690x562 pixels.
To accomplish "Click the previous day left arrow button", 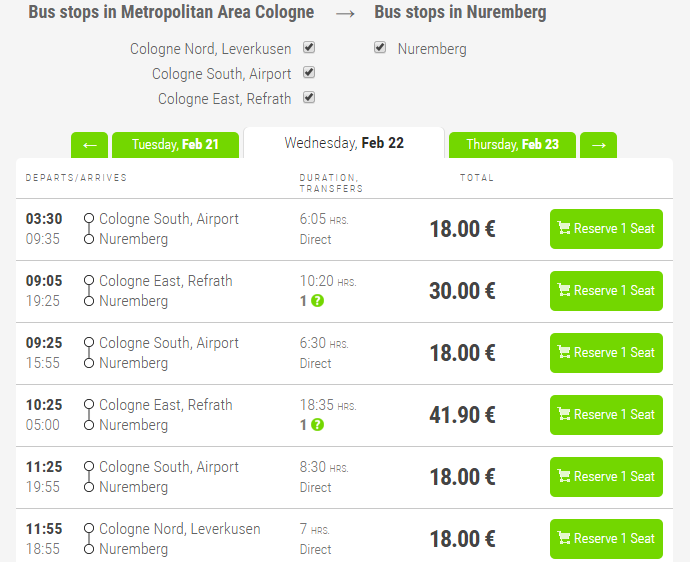I will 89,145.
